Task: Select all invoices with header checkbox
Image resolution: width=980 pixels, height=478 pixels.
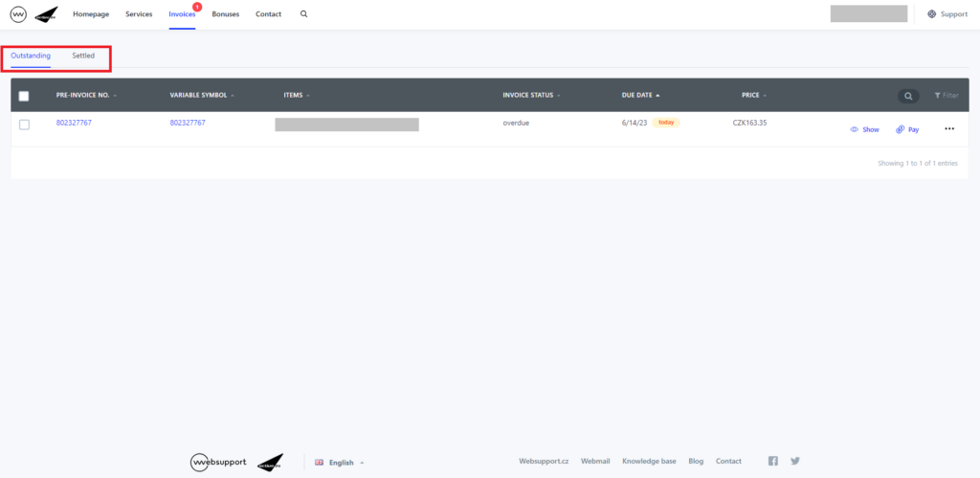Action: [x=24, y=96]
